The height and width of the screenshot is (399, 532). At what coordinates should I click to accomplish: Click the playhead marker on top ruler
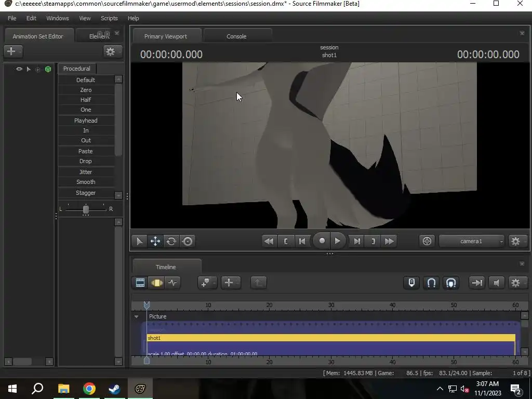pos(147,305)
